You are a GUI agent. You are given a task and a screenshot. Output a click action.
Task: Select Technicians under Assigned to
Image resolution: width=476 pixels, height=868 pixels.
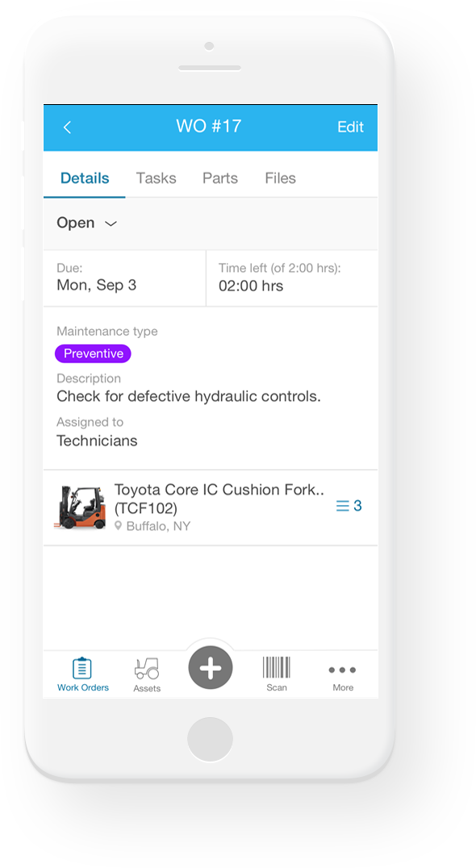point(97,440)
